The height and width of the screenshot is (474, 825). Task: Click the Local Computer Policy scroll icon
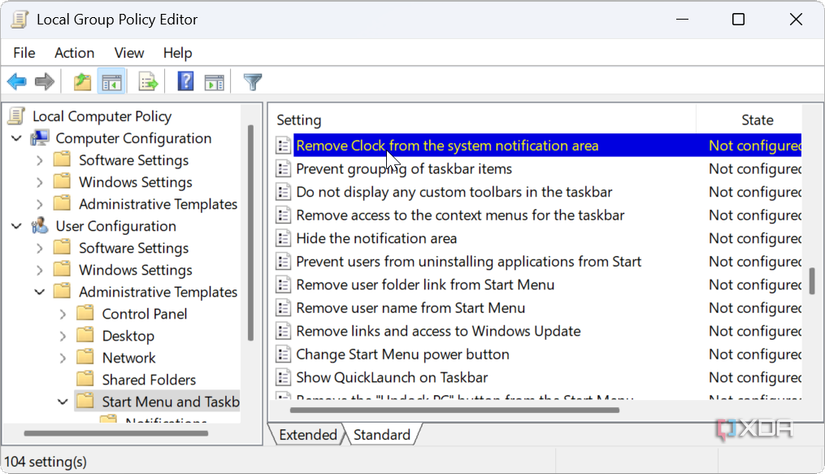(16, 116)
